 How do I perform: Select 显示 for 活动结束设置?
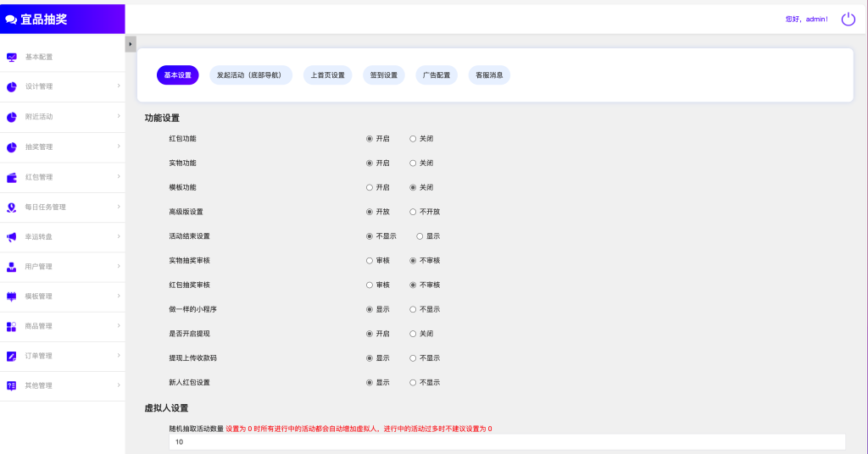coord(420,236)
